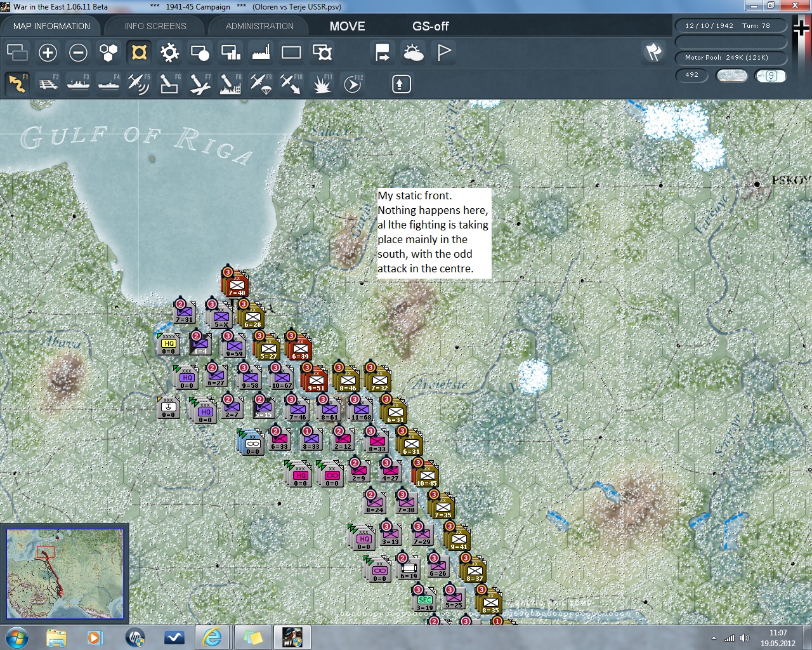The image size is (812, 650).
Task: Click the zoom out minus icon
Action: click(x=78, y=52)
